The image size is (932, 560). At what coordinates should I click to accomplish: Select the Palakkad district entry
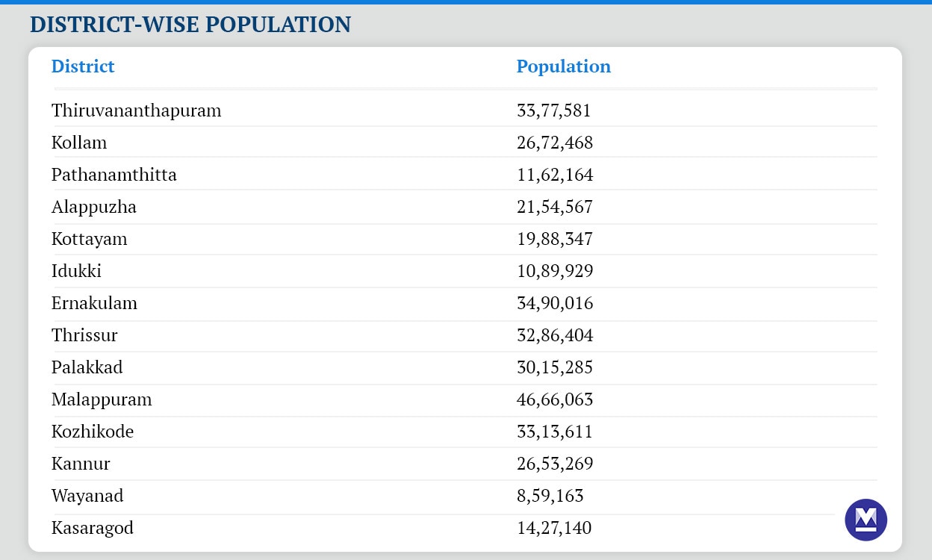coord(87,367)
